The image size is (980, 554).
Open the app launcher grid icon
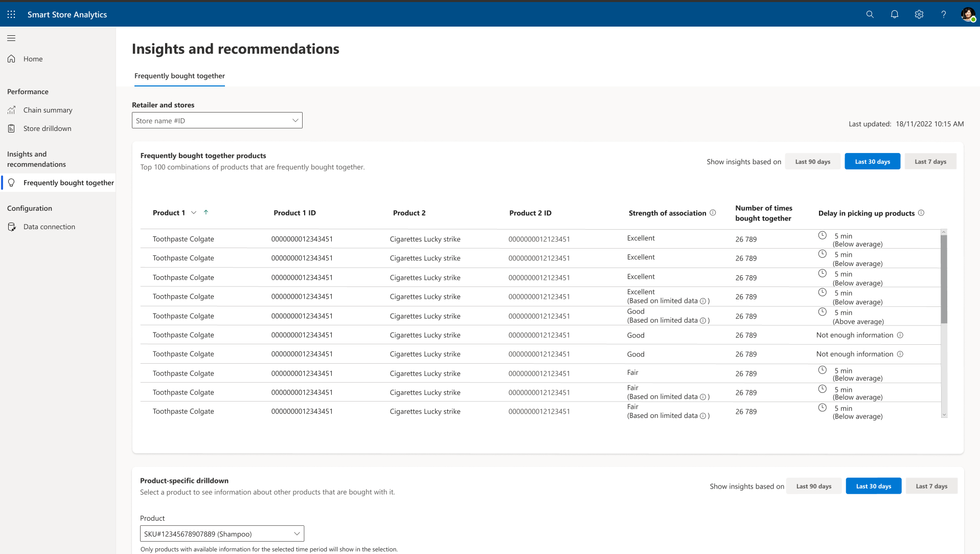(x=11, y=14)
